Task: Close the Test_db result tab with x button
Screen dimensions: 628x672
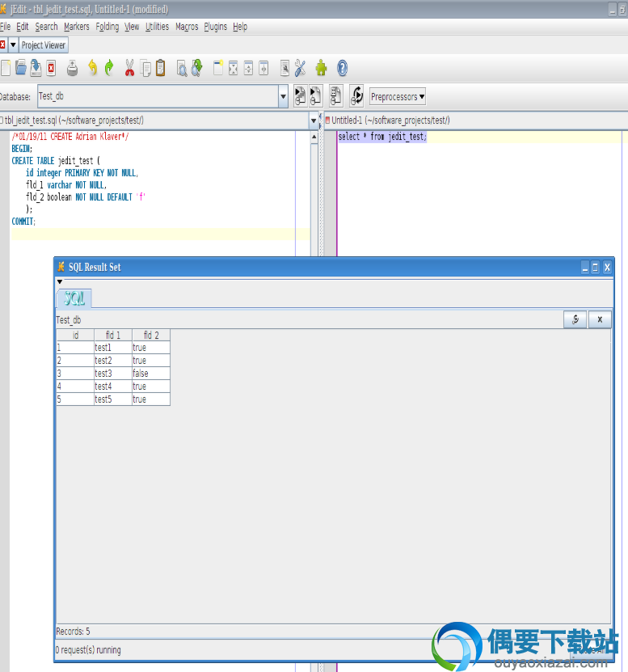Action: pyautogui.click(x=600, y=319)
